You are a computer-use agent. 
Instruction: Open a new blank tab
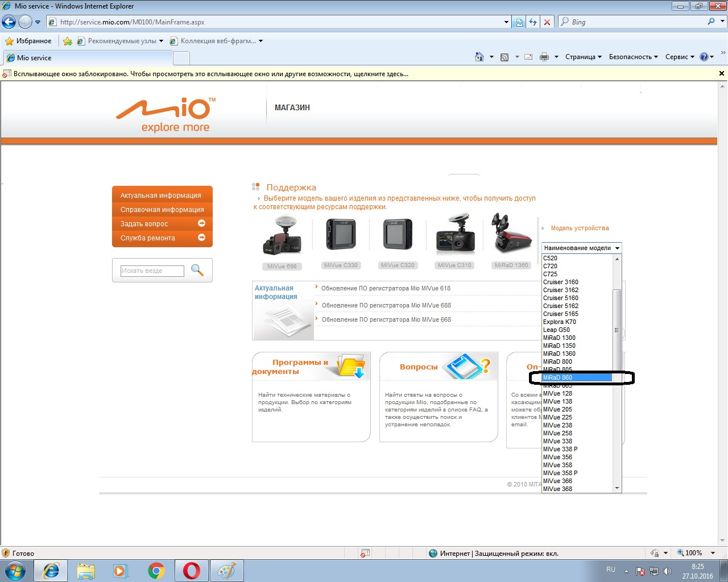click(x=181, y=58)
